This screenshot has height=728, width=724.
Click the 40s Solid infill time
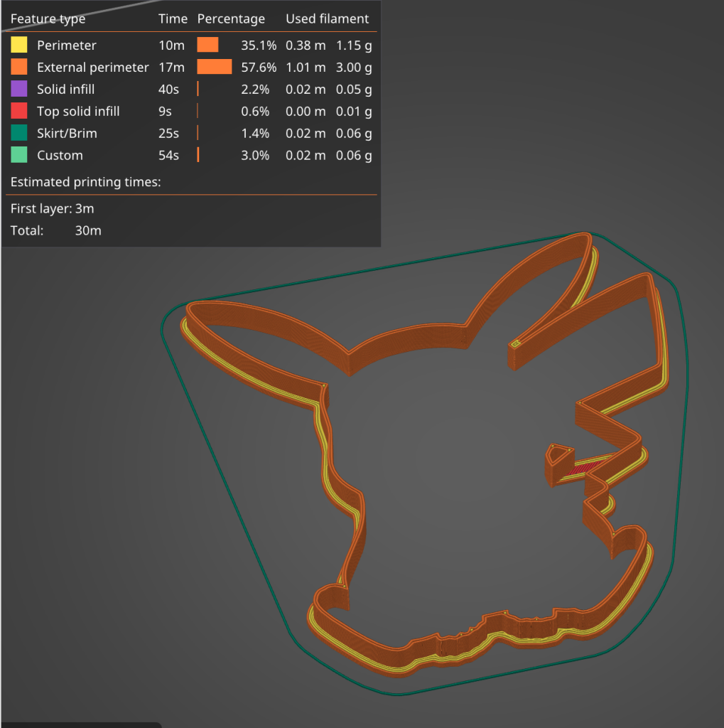coord(168,89)
